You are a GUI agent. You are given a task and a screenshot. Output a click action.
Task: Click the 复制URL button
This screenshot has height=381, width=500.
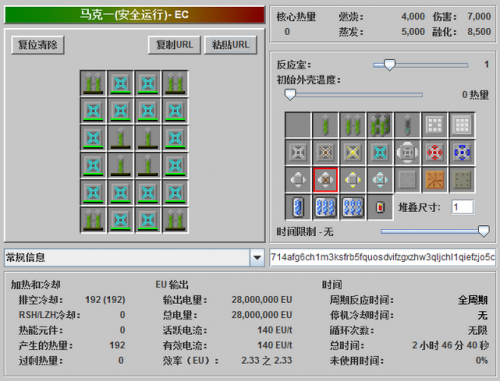(174, 45)
